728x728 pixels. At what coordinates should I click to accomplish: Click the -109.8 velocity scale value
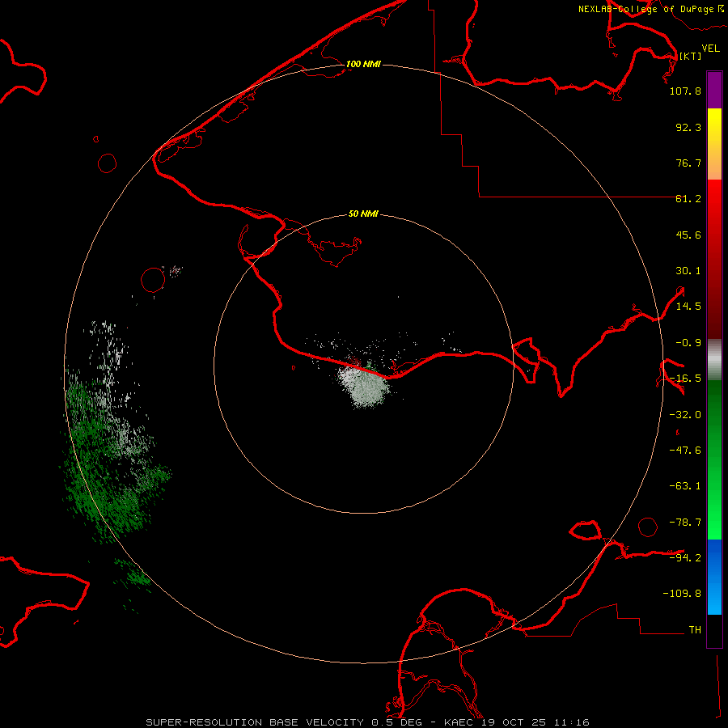682,594
